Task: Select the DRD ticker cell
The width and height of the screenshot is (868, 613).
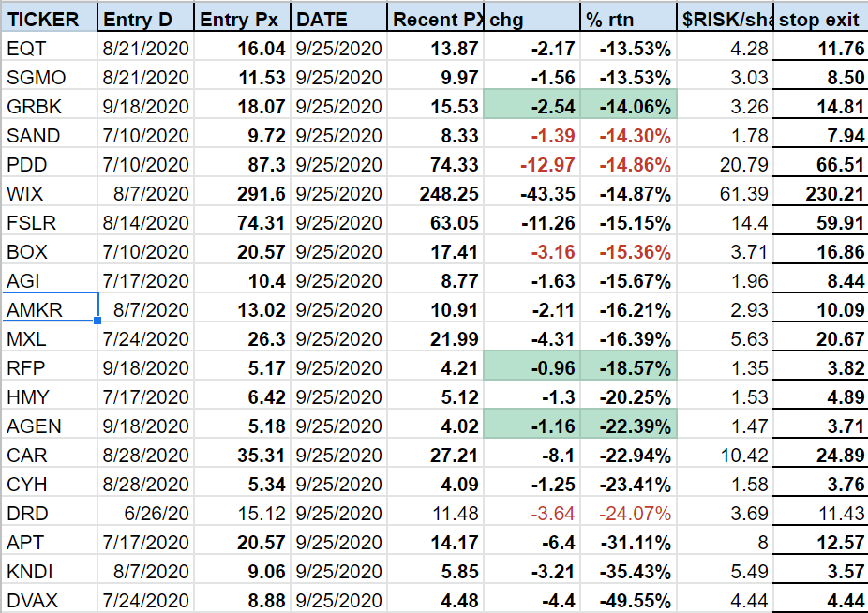Action: [x=50, y=513]
